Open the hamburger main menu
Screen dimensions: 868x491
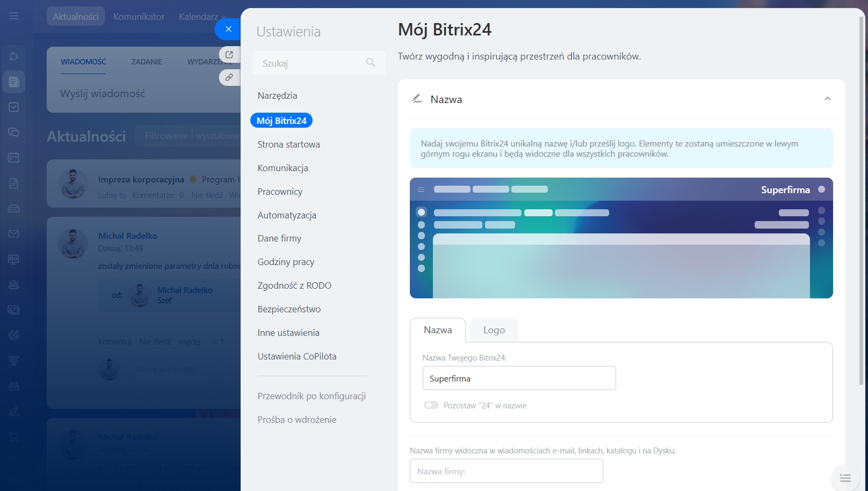pos(14,16)
